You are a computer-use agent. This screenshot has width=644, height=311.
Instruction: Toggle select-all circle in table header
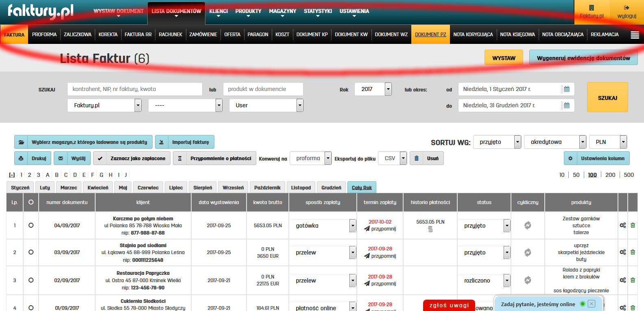31,202
